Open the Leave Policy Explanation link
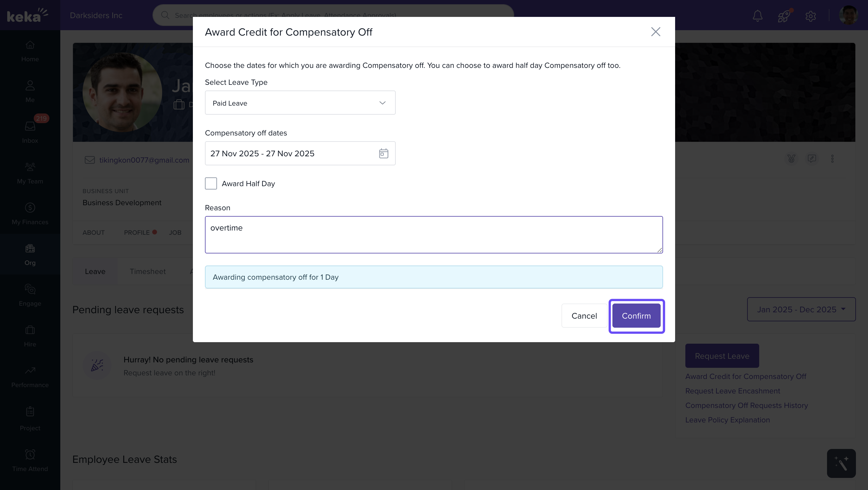The image size is (868, 490). [x=728, y=420]
